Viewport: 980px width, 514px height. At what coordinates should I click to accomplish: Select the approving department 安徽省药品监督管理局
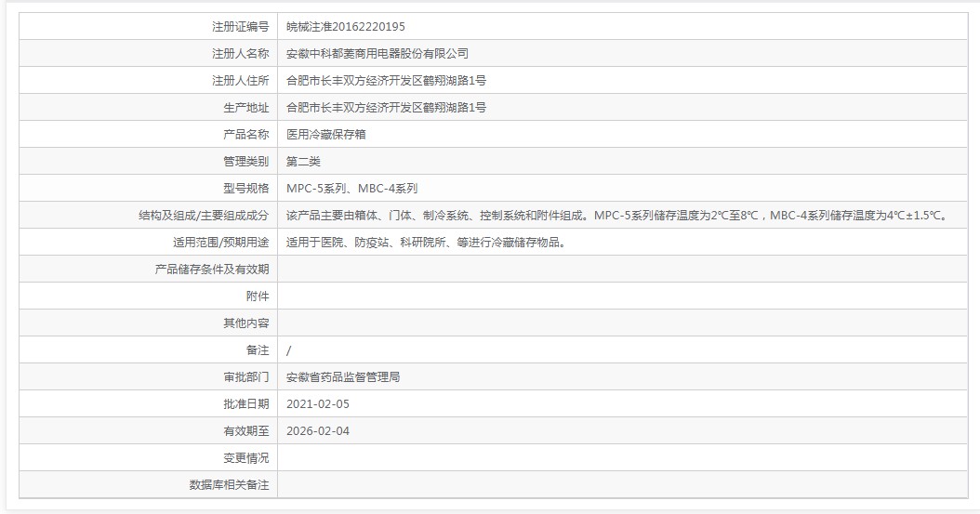pyautogui.click(x=342, y=377)
